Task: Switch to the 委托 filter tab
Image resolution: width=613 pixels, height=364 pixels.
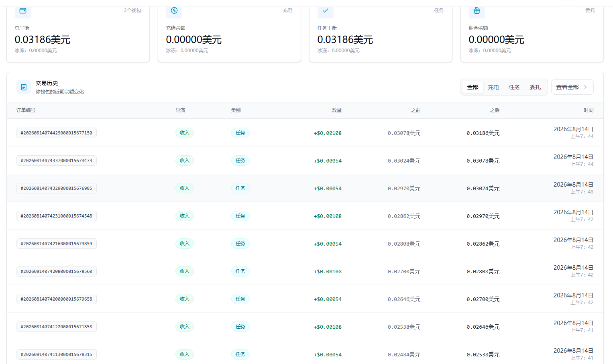Action: (535, 87)
